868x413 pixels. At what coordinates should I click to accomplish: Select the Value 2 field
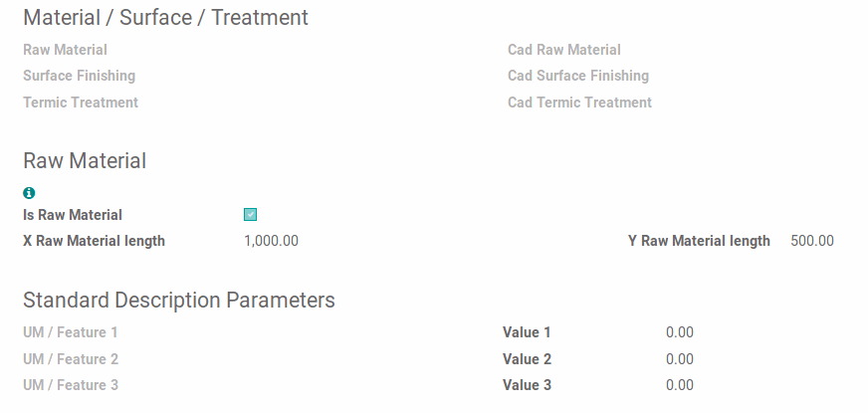pyautogui.click(x=680, y=359)
